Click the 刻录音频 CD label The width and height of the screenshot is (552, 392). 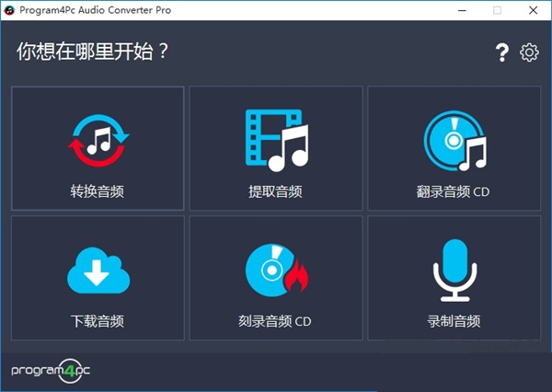pos(274,321)
